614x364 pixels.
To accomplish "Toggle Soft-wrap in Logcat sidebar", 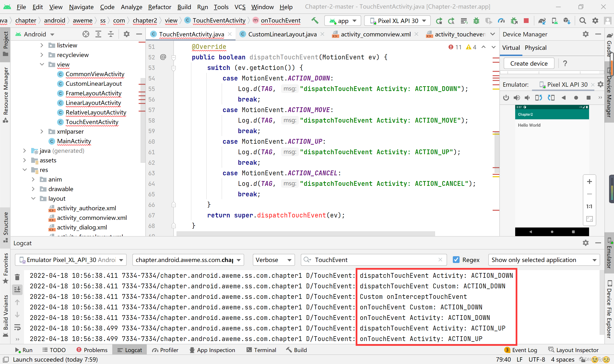I will pyautogui.click(x=17, y=327).
